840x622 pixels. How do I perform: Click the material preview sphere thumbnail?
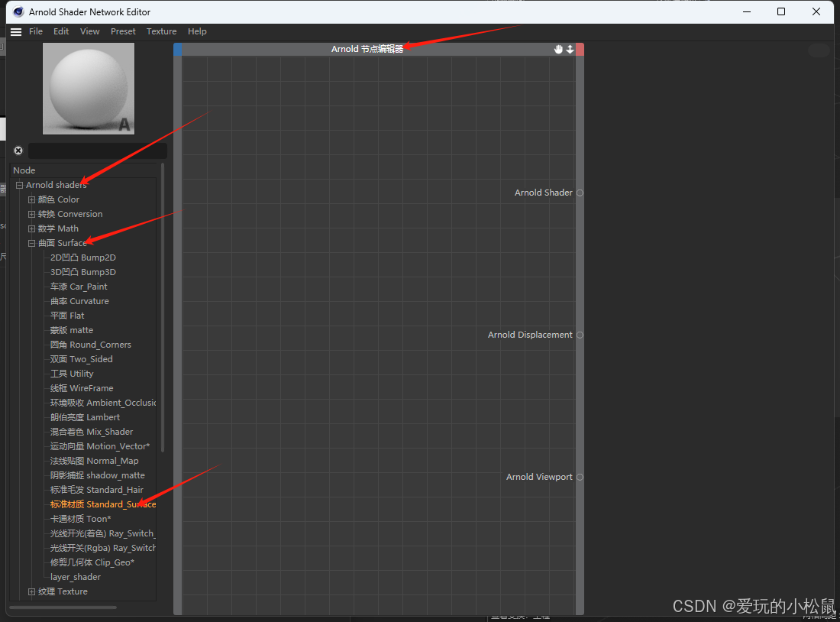pos(89,89)
